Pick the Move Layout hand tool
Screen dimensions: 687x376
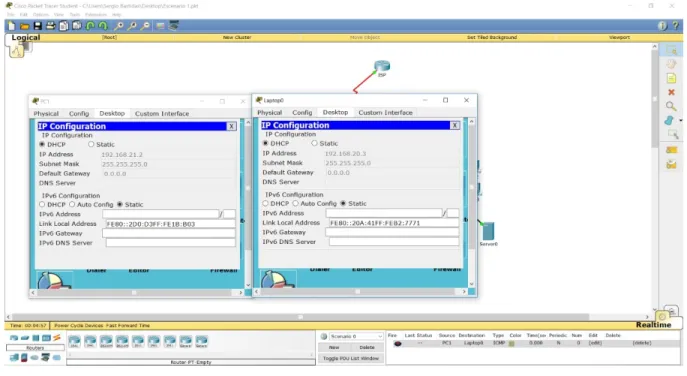[671, 64]
